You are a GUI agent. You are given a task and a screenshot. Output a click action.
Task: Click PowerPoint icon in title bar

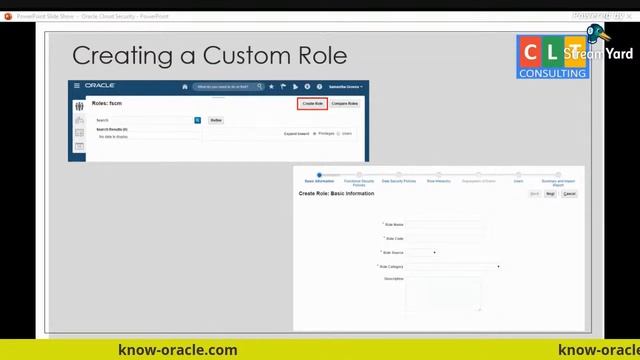tap(8, 16)
